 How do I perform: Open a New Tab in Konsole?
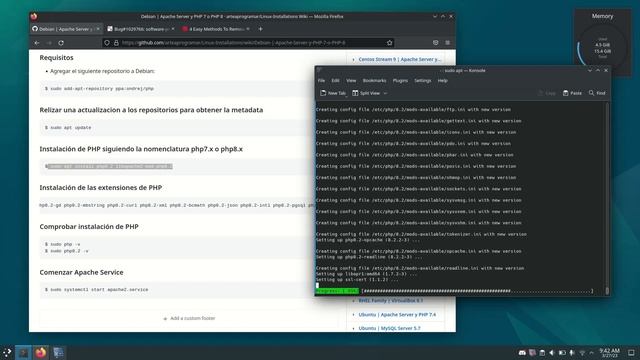coord(333,93)
